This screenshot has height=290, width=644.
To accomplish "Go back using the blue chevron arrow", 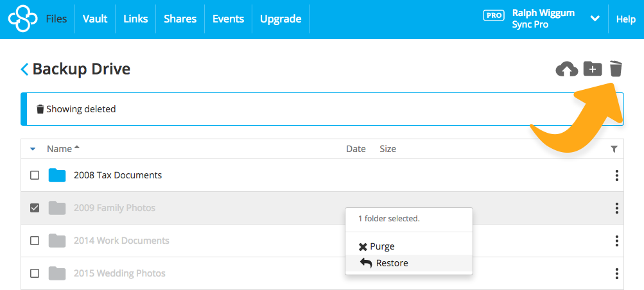I will [x=24, y=69].
